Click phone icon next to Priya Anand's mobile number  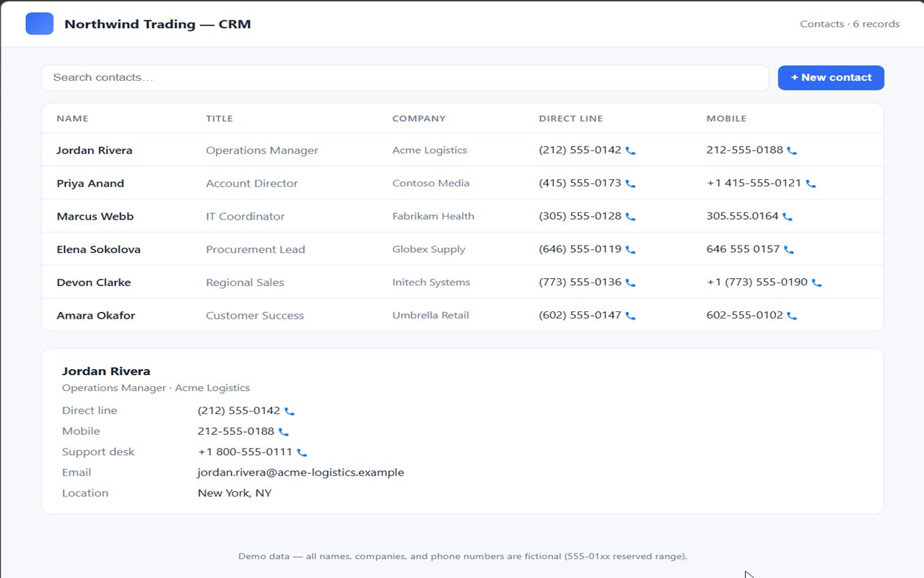pyautogui.click(x=811, y=184)
